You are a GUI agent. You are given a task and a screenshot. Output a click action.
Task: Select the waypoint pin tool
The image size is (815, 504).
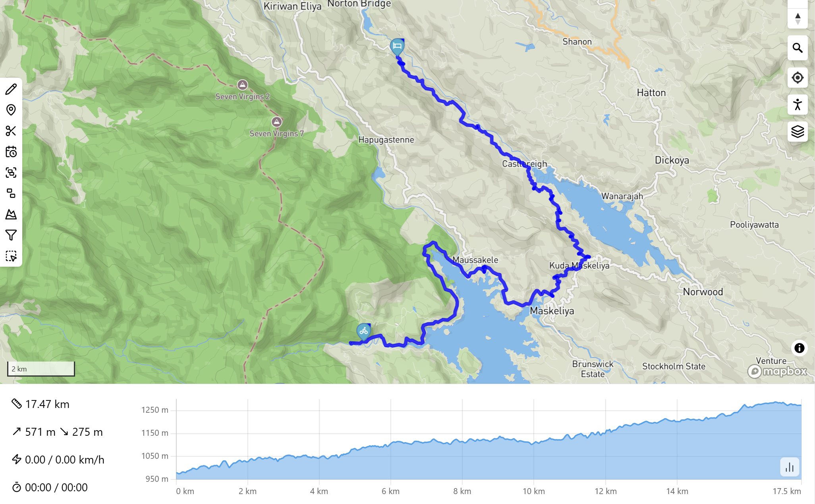[x=11, y=109]
